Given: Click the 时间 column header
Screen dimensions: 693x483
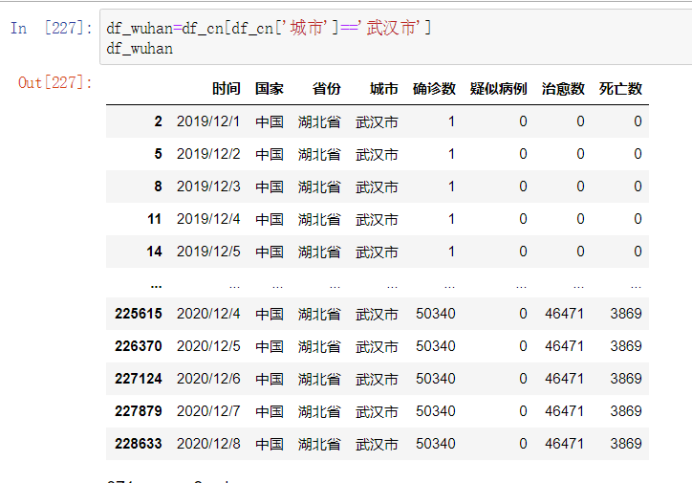Looking at the screenshot, I should [x=226, y=89].
